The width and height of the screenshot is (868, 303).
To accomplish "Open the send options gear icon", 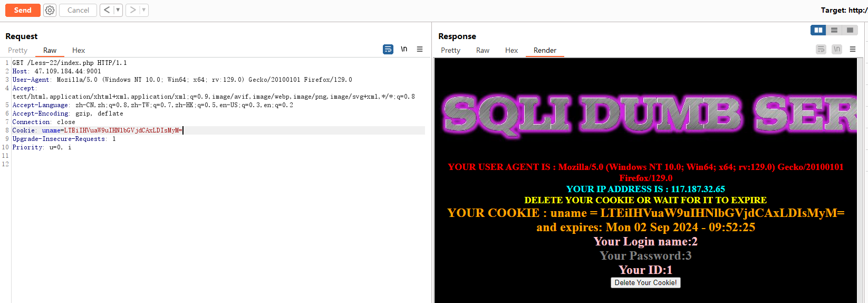I will [50, 10].
